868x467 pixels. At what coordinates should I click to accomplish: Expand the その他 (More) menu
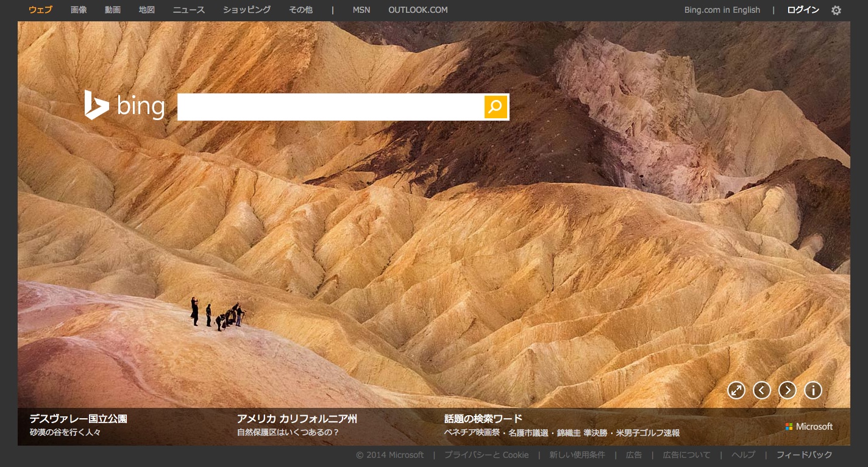click(301, 10)
